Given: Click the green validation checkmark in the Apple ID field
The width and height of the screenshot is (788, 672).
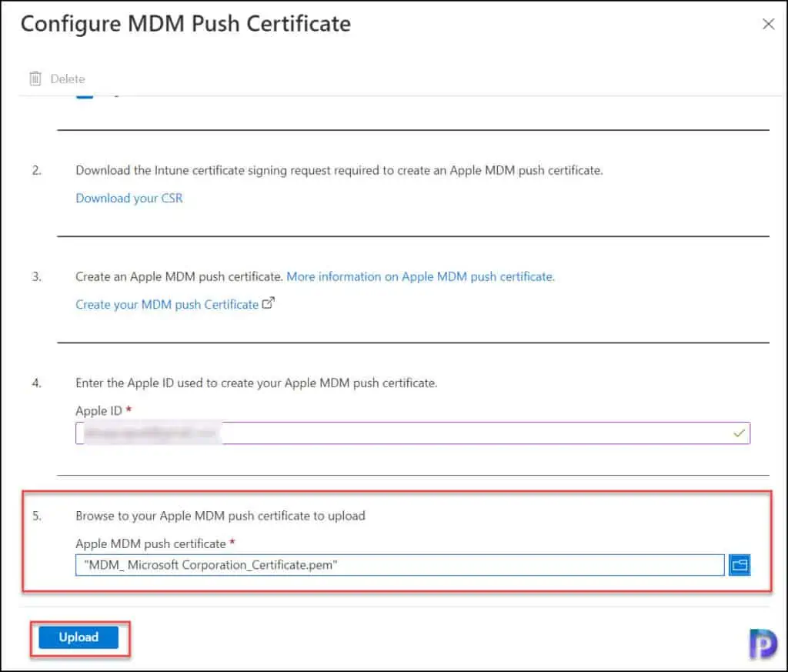Looking at the screenshot, I should tap(738, 433).
